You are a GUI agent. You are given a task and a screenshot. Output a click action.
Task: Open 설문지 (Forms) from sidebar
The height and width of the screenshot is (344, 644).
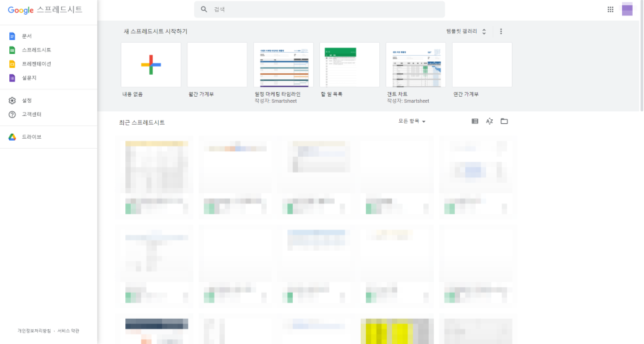tap(29, 78)
